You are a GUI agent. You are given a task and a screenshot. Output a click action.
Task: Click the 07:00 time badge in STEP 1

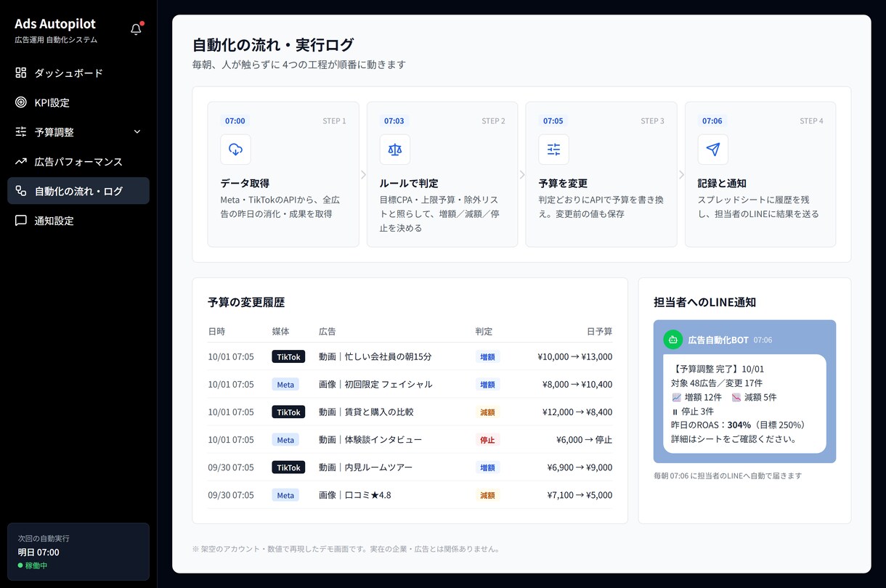coord(235,121)
